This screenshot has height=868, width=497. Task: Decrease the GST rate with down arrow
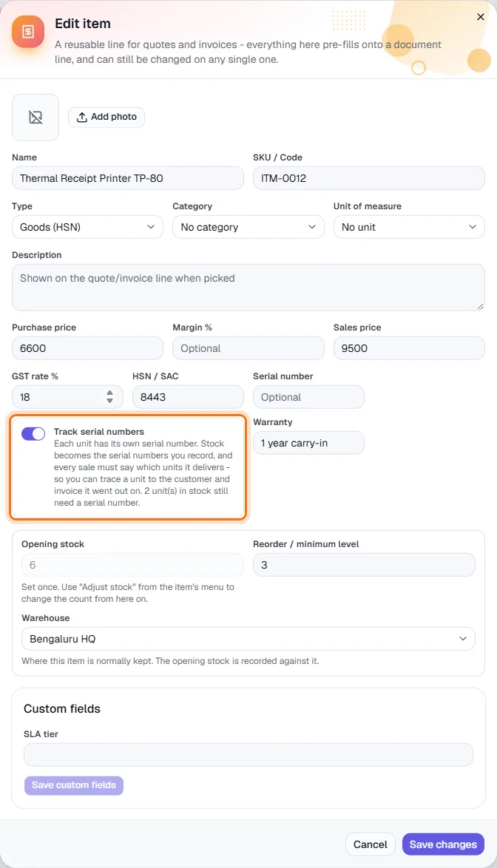pyautogui.click(x=109, y=400)
